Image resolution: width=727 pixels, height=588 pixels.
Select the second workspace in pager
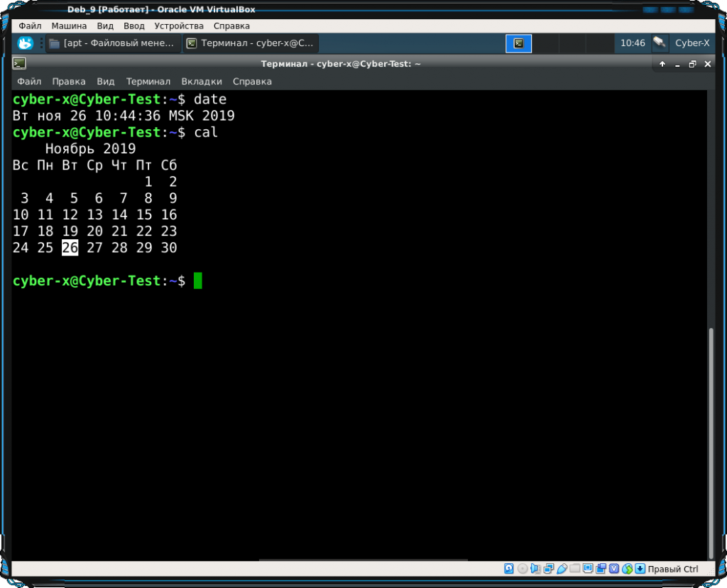(545, 43)
